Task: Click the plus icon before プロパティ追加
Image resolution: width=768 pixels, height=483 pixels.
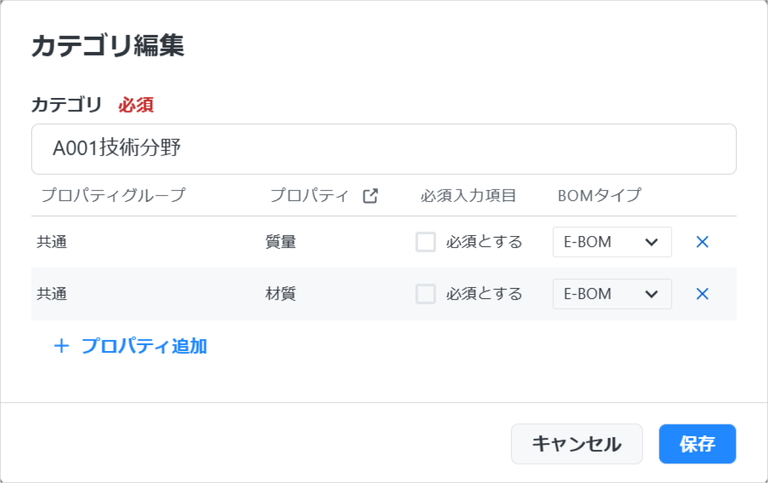Action: pos(61,346)
